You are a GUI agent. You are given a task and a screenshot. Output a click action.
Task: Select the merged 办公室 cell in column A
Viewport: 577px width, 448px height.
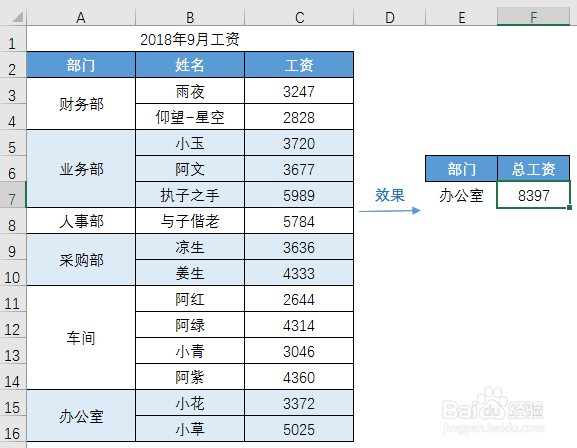click(x=81, y=416)
